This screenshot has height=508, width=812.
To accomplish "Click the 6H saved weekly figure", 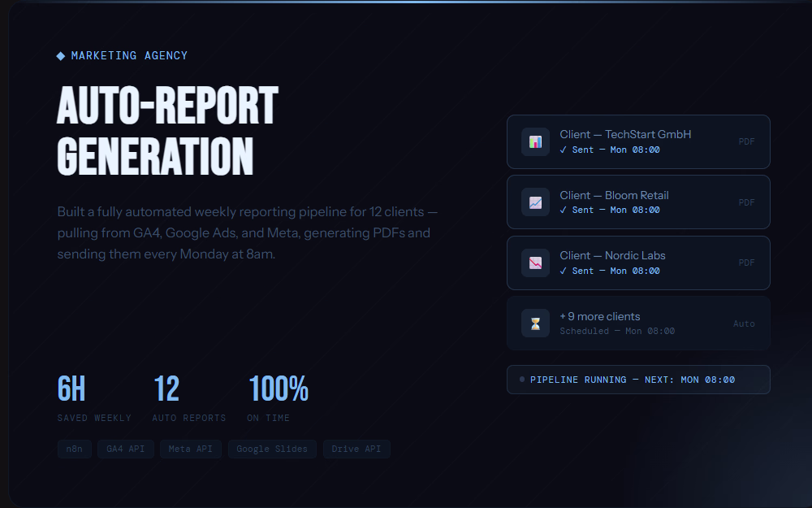I will (x=71, y=389).
